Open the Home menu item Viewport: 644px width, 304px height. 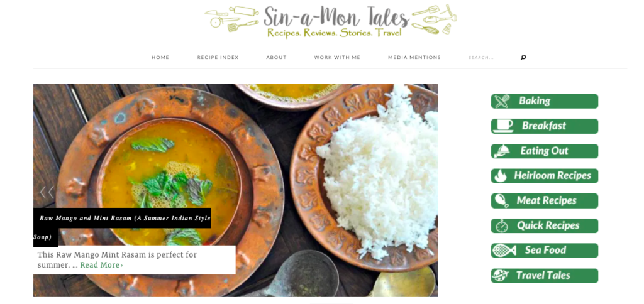[x=160, y=57]
